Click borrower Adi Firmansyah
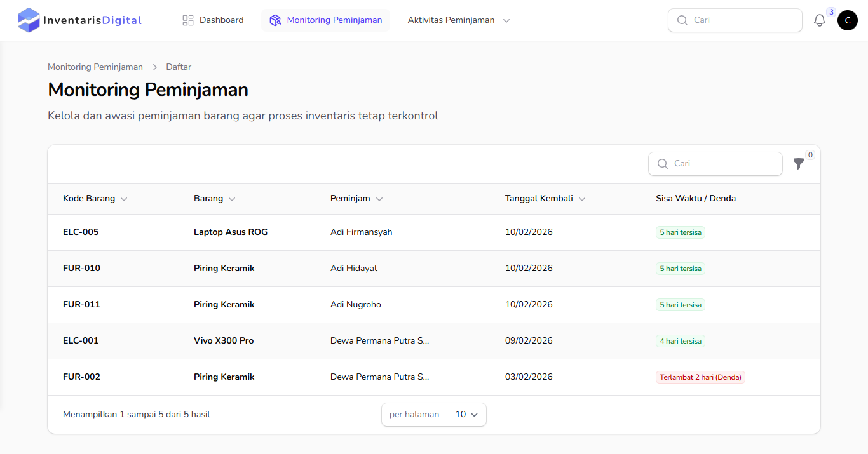Screen dimensions: 868x454 click(362, 232)
